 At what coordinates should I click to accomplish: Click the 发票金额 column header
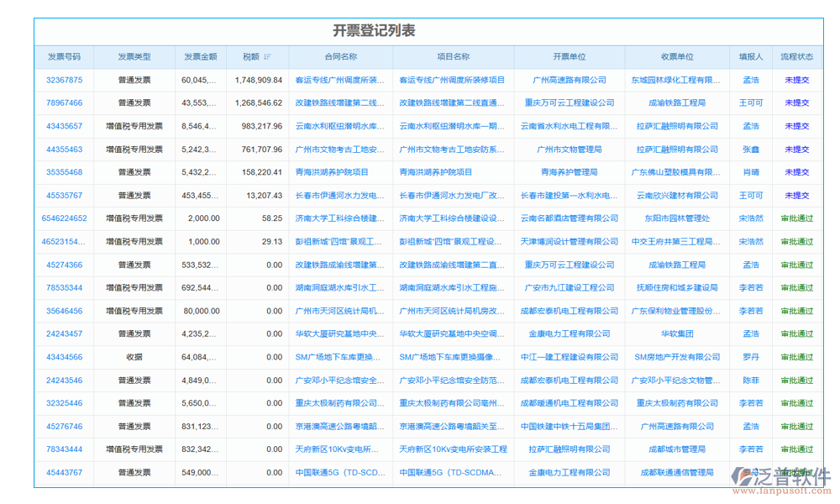tap(201, 57)
